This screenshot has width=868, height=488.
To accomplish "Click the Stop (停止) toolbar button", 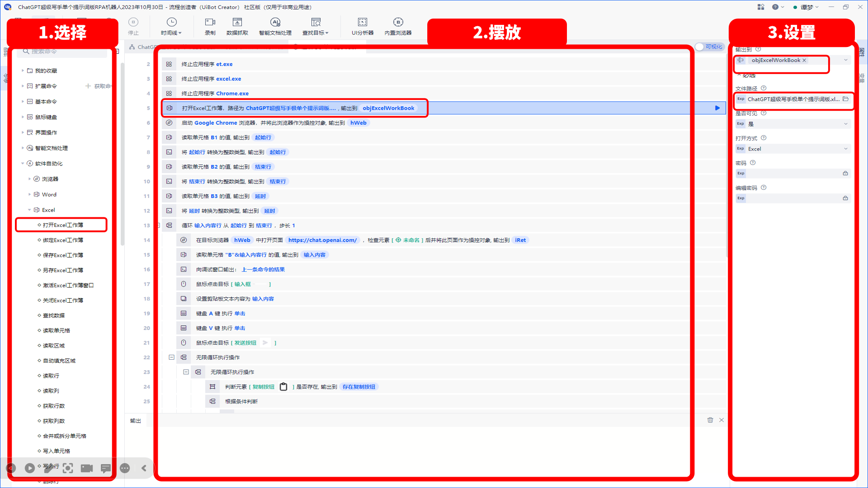I will tap(133, 26).
